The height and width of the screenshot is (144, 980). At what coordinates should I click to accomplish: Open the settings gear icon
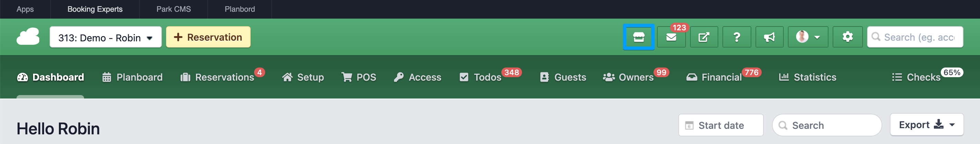(x=847, y=37)
